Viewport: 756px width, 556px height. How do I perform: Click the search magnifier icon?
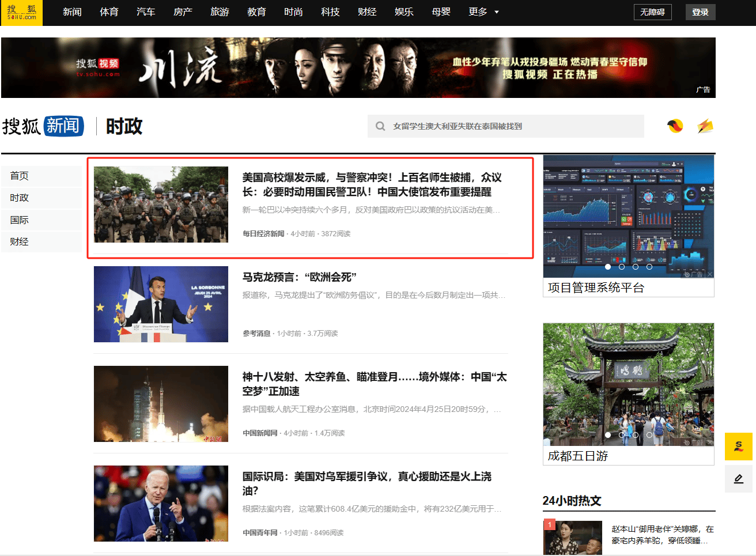click(x=380, y=126)
